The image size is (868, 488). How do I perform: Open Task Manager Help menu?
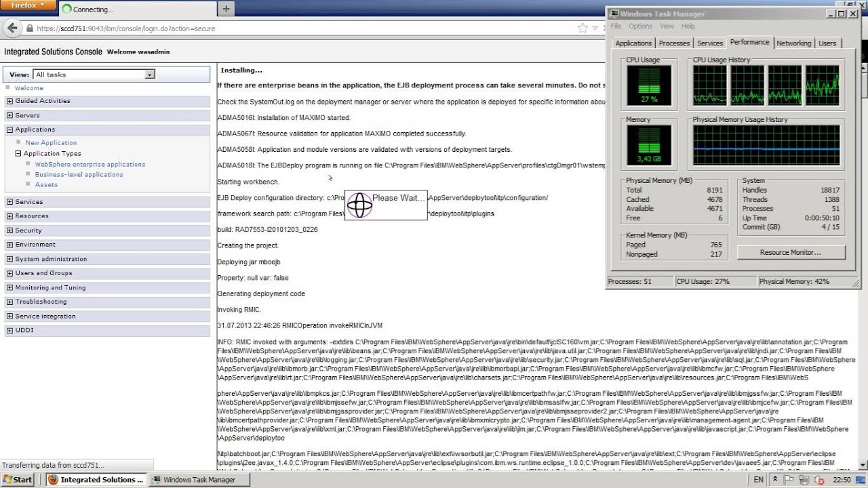[x=688, y=26]
